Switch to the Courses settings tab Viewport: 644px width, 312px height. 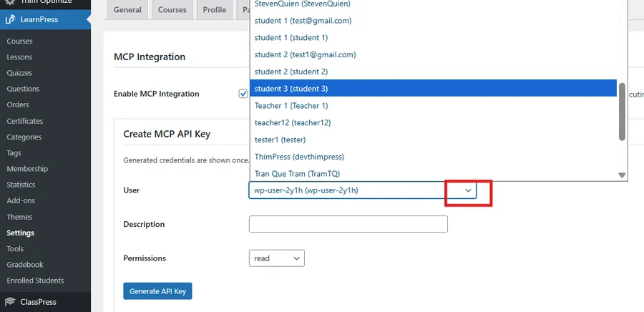[x=172, y=10]
